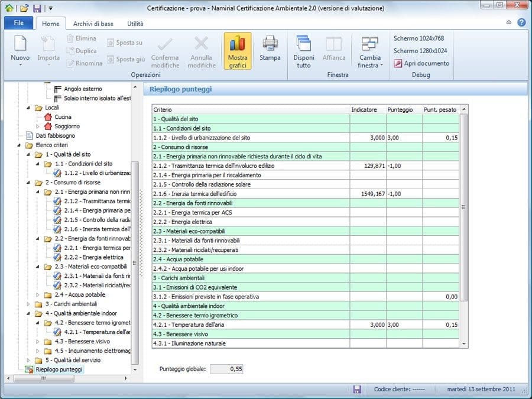Click the help question mark icon
The width and height of the screenshot is (532, 399).
click(521, 22)
